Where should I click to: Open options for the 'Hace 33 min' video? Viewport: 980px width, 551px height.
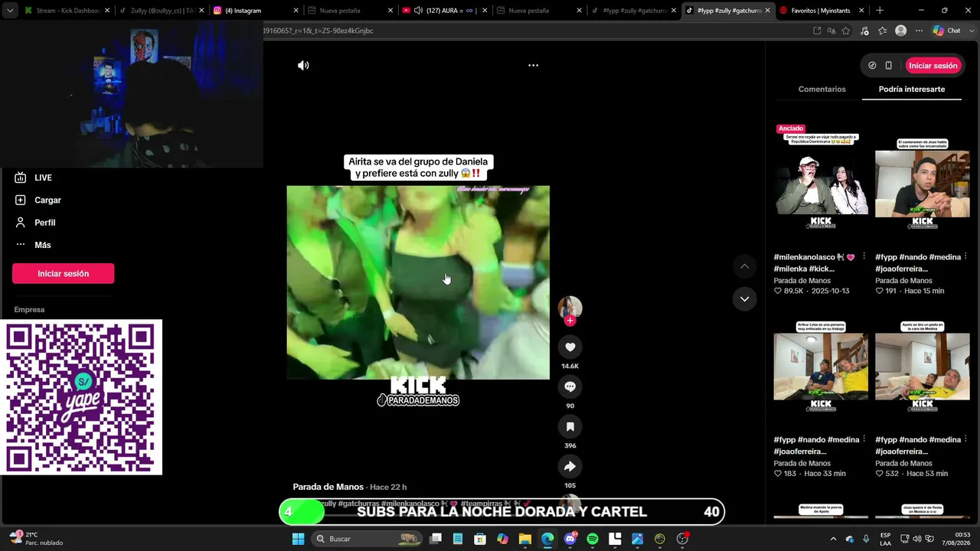(864, 440)
